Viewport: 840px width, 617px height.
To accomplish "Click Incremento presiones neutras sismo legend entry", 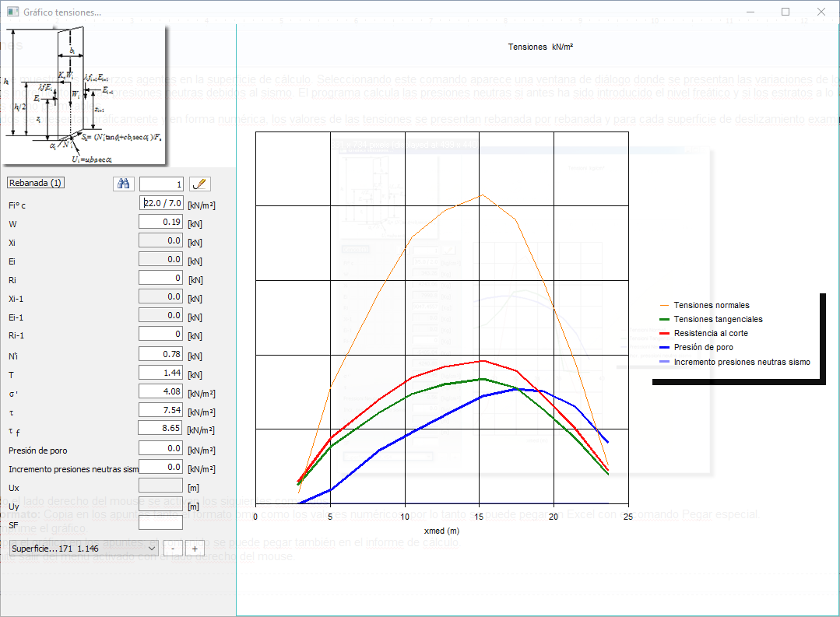I will coord(735,362).
